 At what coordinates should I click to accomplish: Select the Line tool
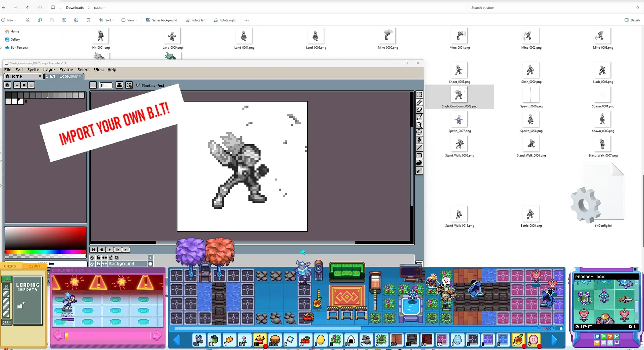[419, 148]
